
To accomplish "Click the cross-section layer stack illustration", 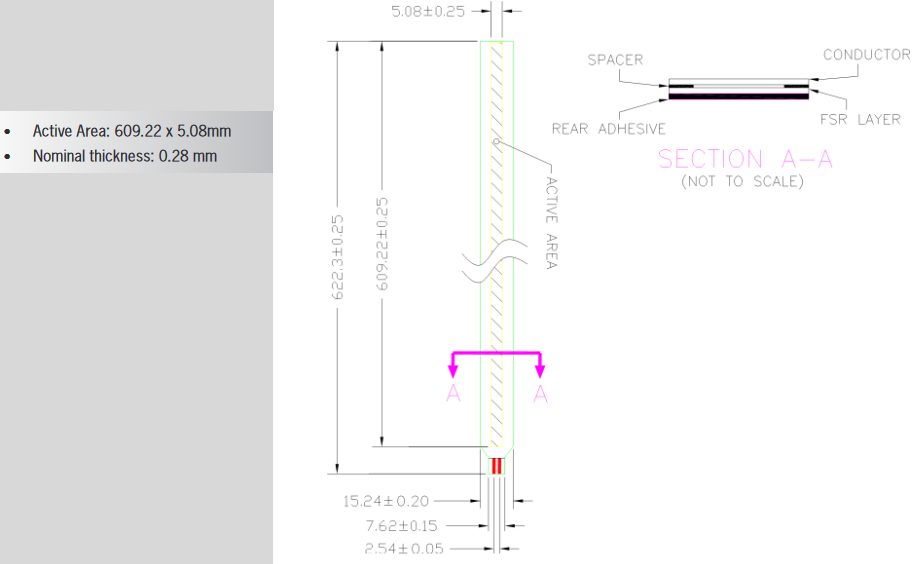I will 738,88.
